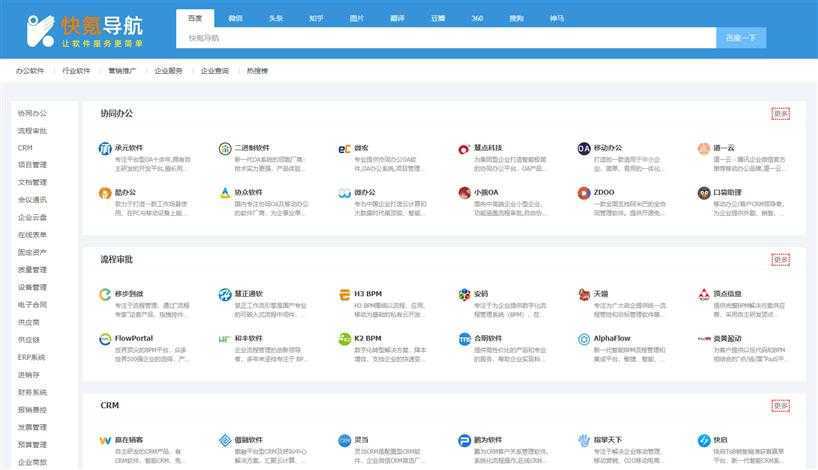Click the 协众软件 icon
Image resolution: width=818 pixels, height=470 pixels.
[x=225, y=193]
